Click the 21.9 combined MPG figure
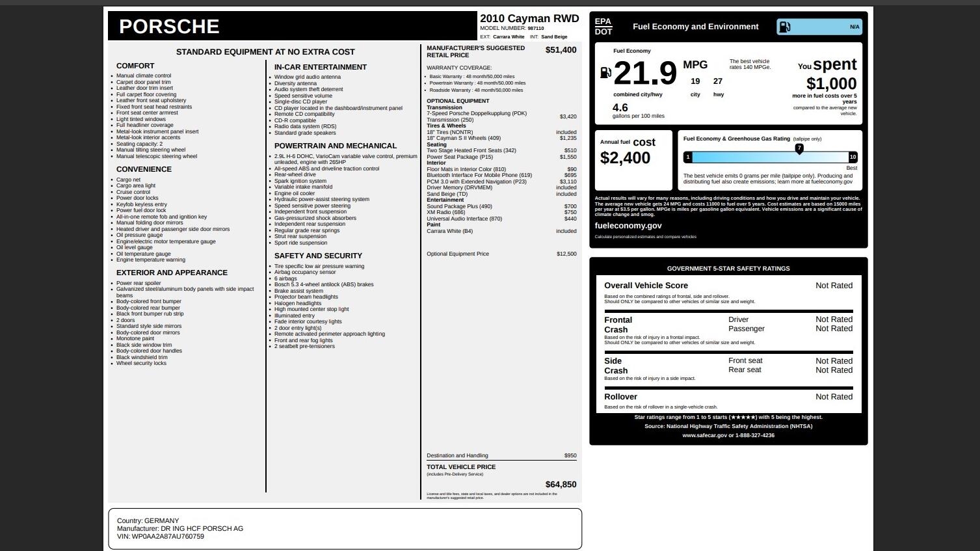Viewport: 980px width, 551px height. [x=644, y=73]
